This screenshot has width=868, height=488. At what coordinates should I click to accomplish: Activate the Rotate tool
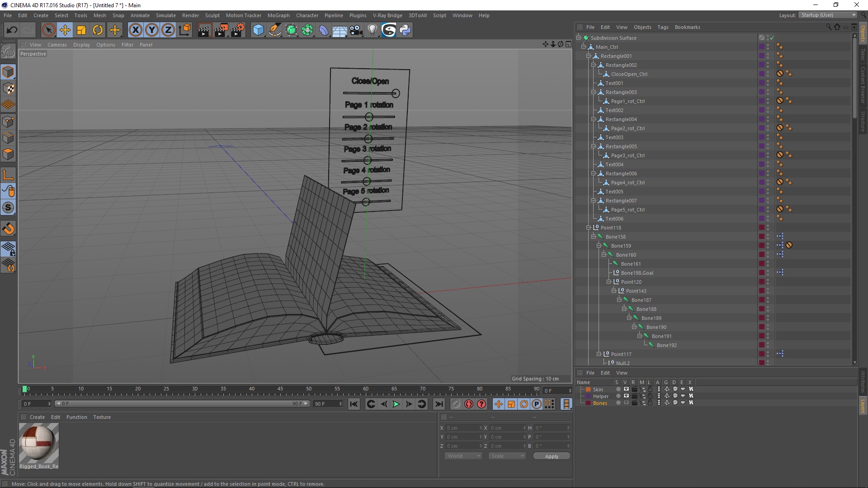(x=98, y=30)
